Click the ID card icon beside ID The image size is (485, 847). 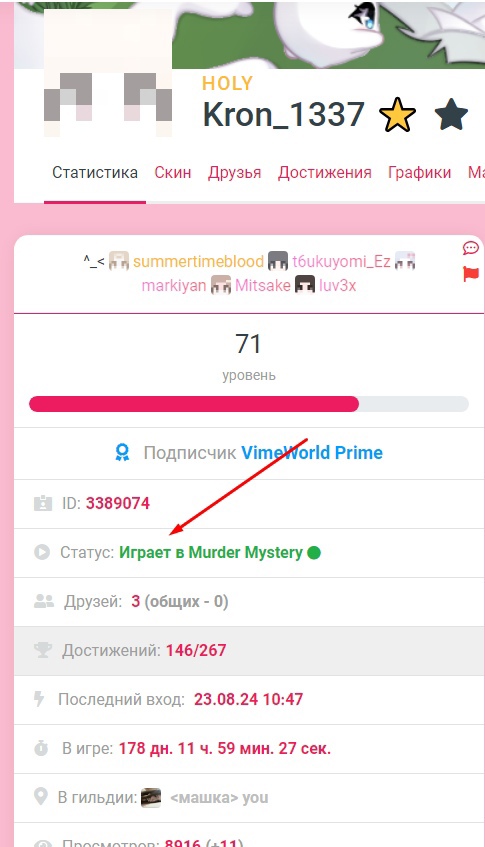point(42,503)
